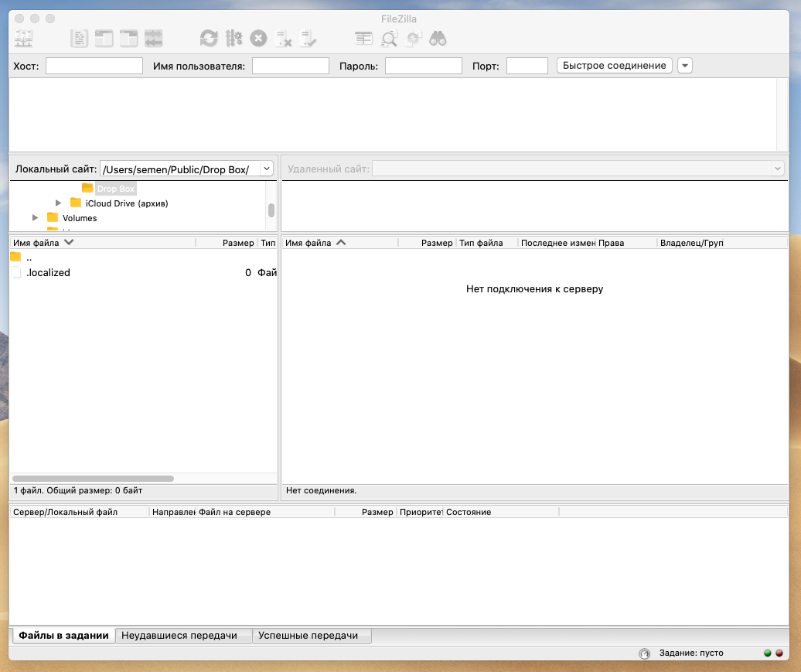Viewport: 801px width, 672px height.
Task: Sort remote list by Размер column
Action: tap(427, 243)
